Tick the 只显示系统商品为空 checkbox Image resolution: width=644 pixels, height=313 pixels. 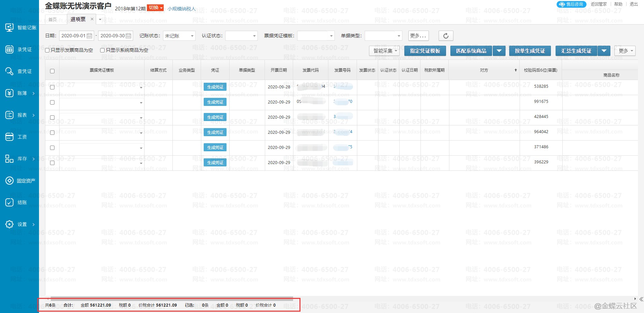[x=103, y=50]
